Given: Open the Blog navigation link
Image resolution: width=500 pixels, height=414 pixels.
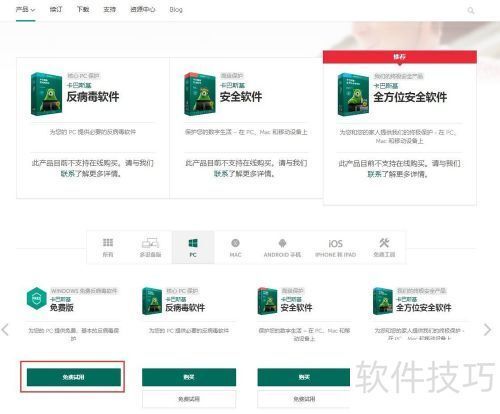Looking at the screenshot, I should [176, 10].
